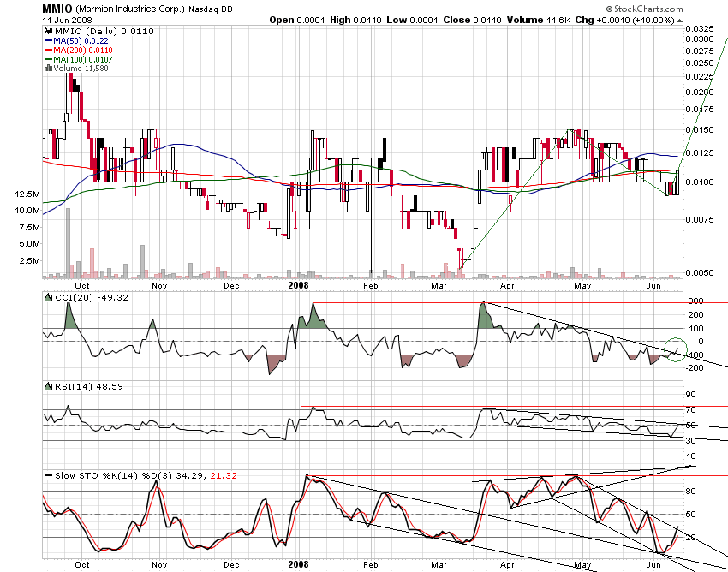728x572 pixels.
Task: Click the 20 level on the Slow STO axis
Action: pos(691,538)
